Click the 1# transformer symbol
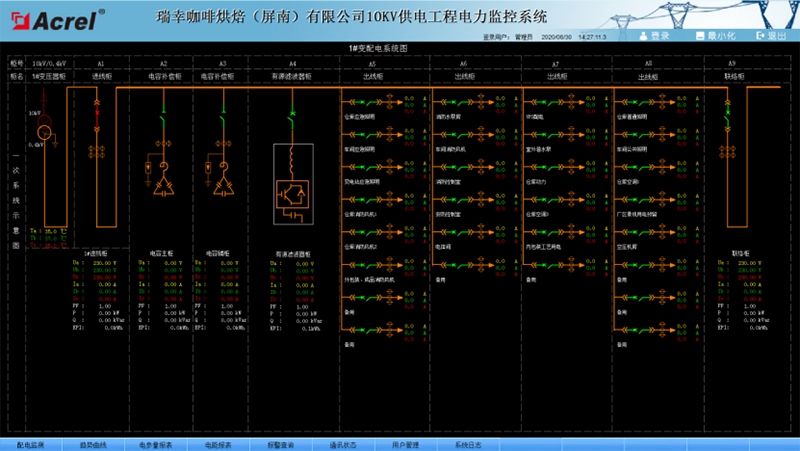 (x=45, y=133)
